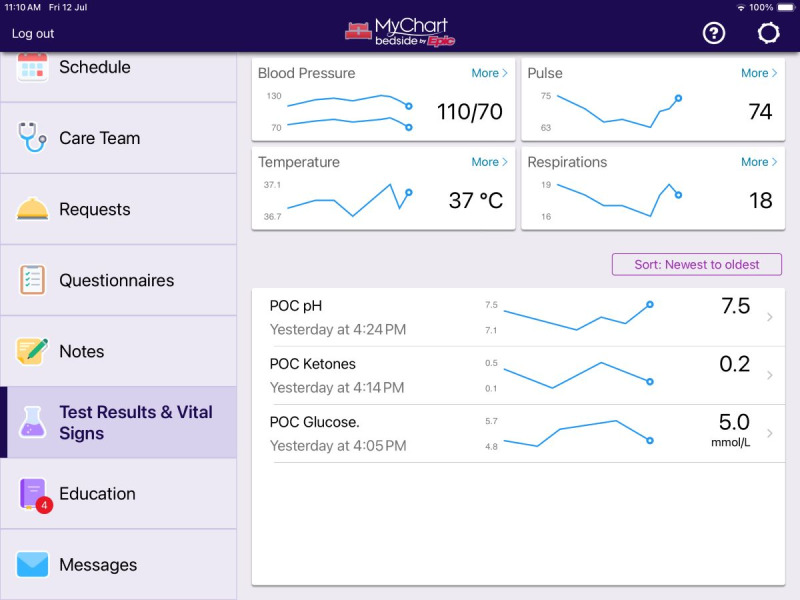Click the Education badge showing 4
The image size is (800, 600).
[x=44, y=505]
